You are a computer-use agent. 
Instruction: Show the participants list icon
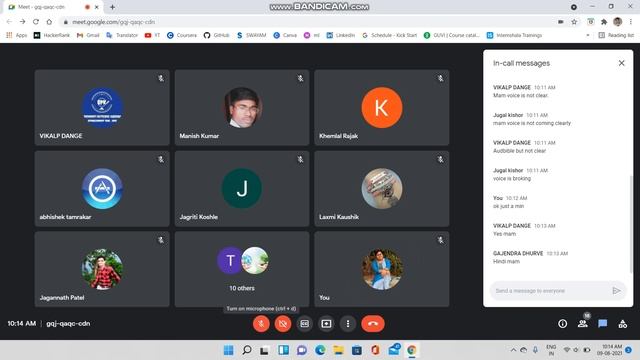point(582,324)
